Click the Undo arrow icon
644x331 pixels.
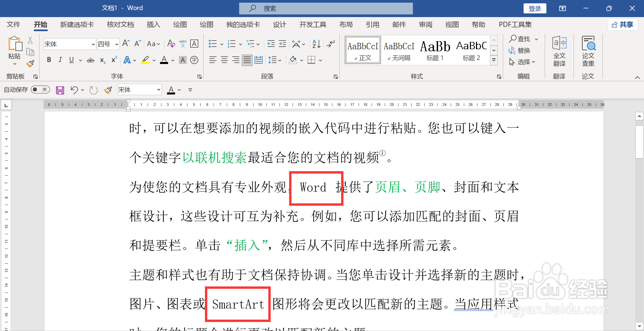74,90
